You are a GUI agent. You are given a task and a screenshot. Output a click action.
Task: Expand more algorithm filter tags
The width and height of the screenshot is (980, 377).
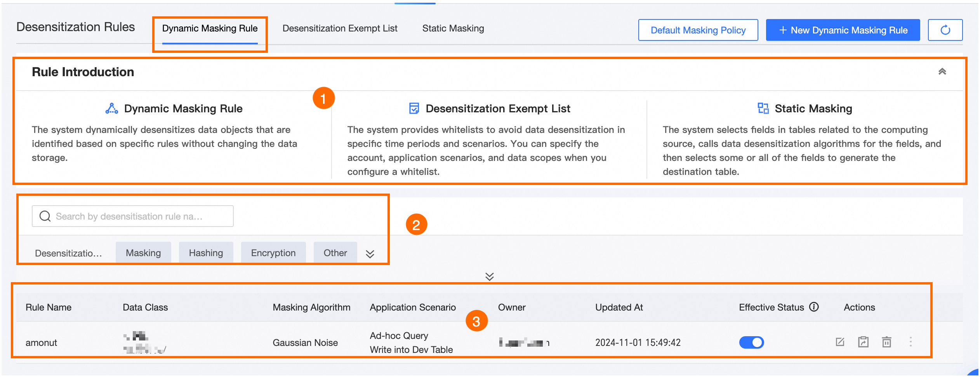click(x=370, y=254)
